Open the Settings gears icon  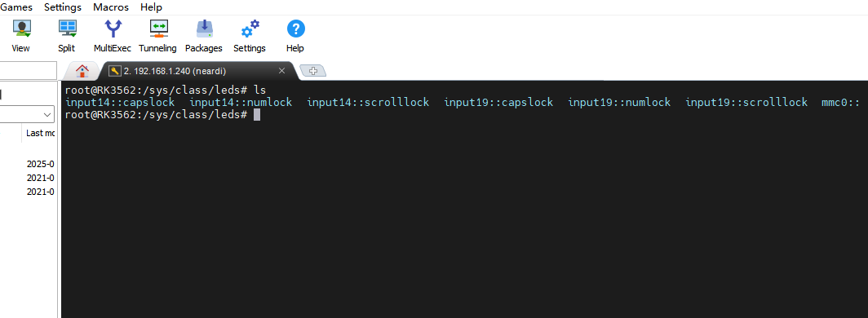250,36
